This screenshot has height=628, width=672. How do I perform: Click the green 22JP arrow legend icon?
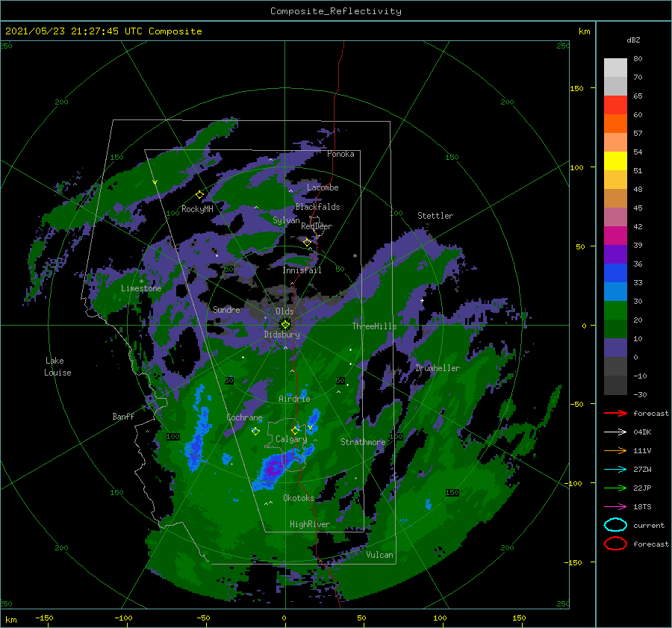[x=615, y=488]
